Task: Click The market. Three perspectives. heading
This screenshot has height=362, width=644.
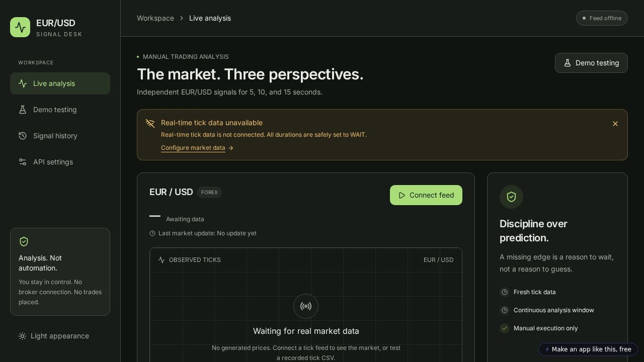Action: (250, 74)
